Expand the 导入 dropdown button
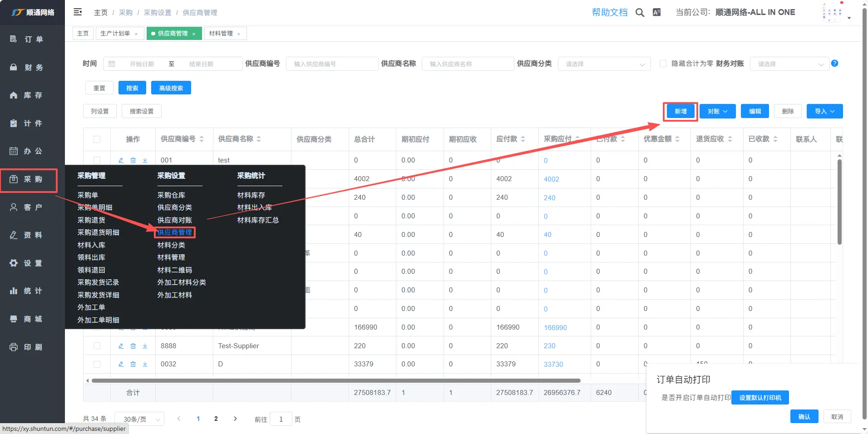The image size is (868, 434). 824,111
